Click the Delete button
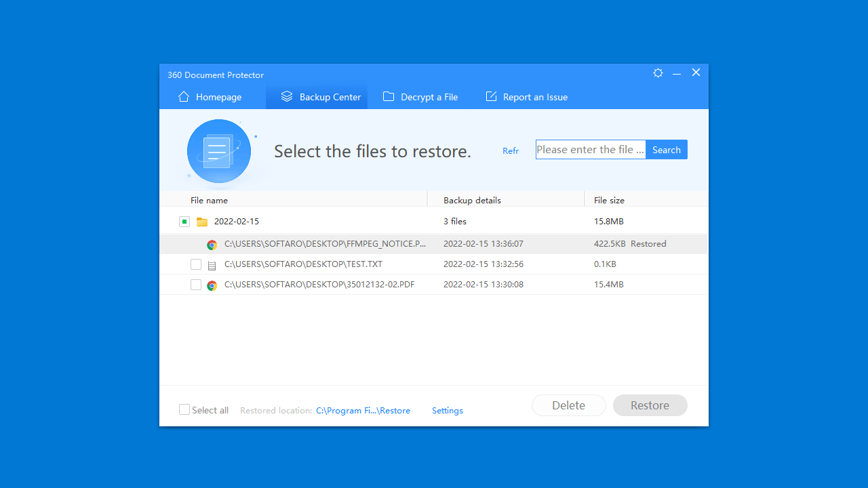 point(569,405)
